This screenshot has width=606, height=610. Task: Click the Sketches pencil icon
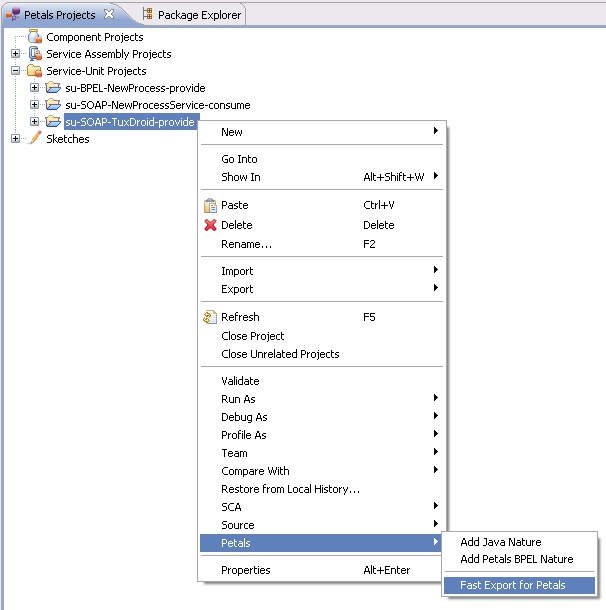(x=35, y=139)
